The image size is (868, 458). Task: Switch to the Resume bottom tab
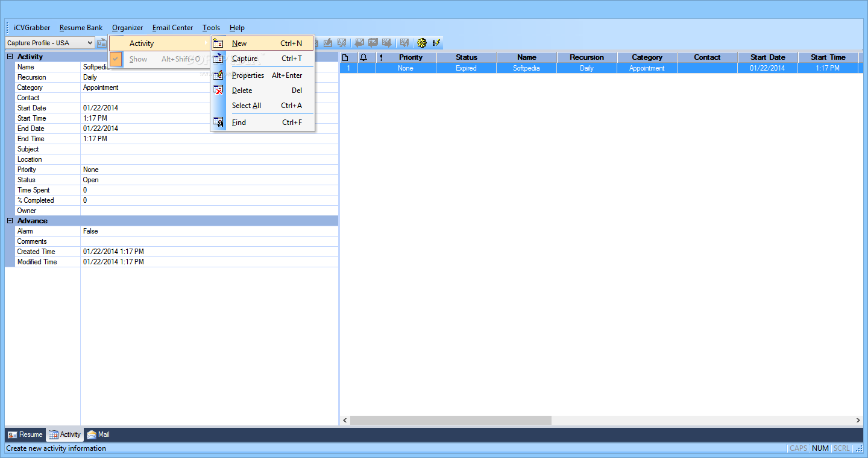click(25, 434)
